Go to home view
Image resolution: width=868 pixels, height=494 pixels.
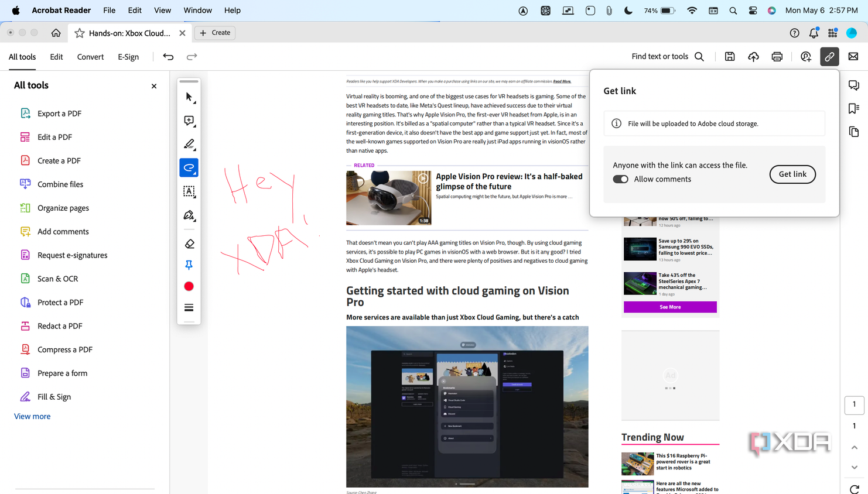coord(56,33)
